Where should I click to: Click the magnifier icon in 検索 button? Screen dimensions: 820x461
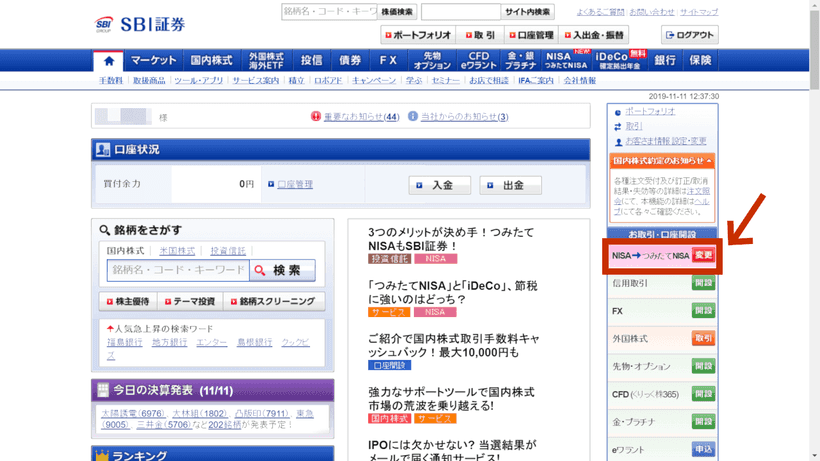click(260, 270)
